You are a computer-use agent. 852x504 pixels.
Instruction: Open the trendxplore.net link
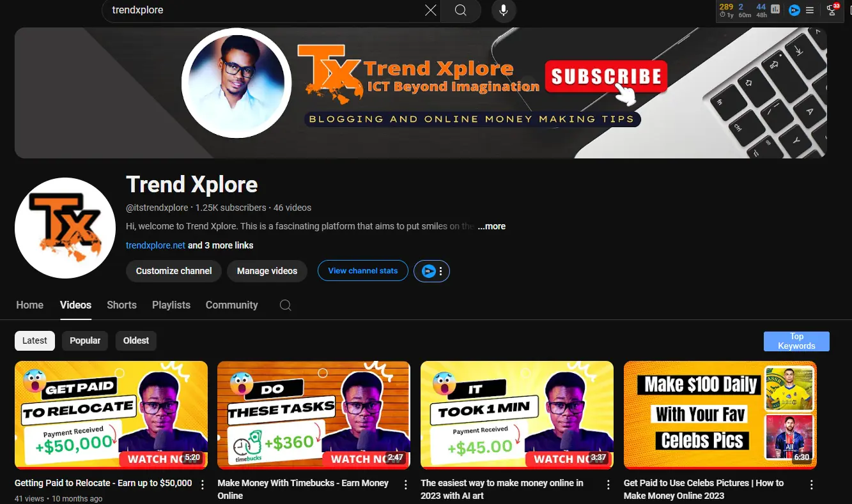[155, 245]
